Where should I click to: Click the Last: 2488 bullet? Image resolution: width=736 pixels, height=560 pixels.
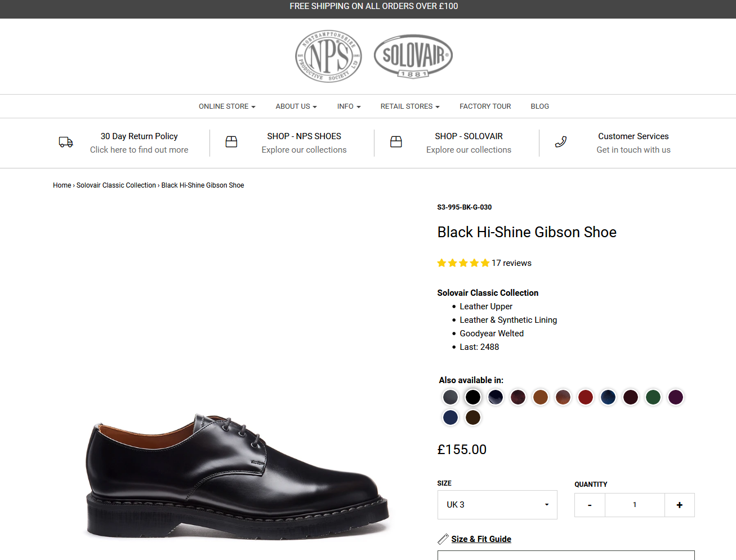click(479, 347)
